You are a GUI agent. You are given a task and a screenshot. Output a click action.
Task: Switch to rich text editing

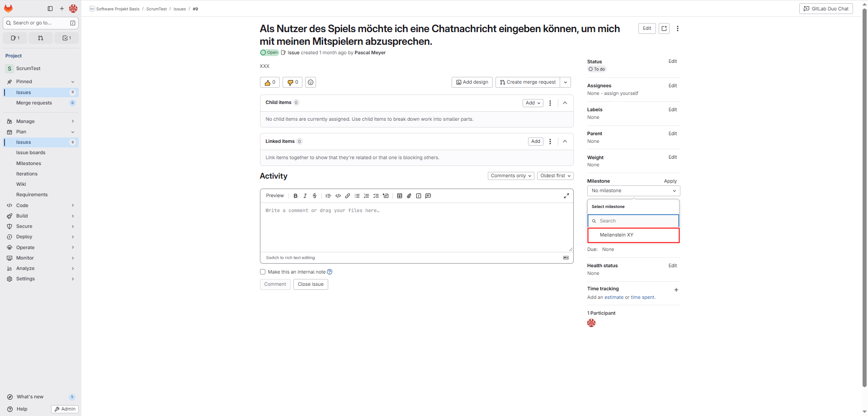(x=290, y=258)
